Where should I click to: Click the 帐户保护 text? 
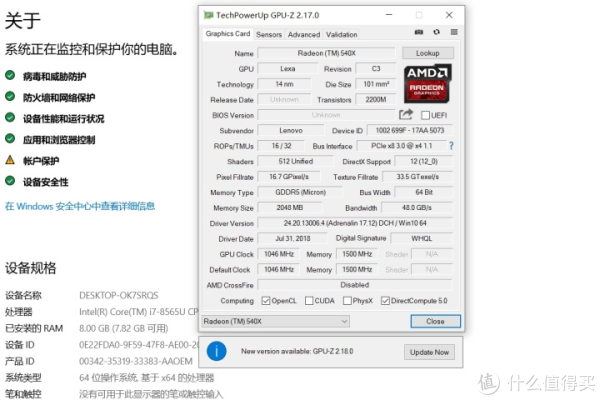tap(41, 161)
